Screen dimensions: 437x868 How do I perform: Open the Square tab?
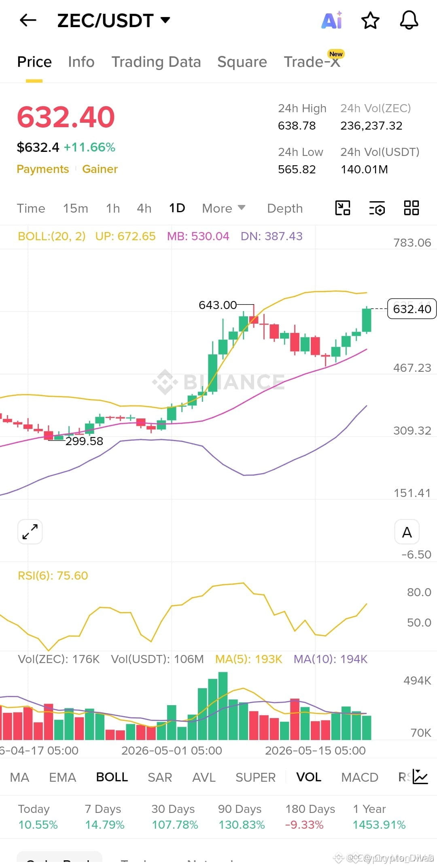pyautogui.click(x=242, y=62)
